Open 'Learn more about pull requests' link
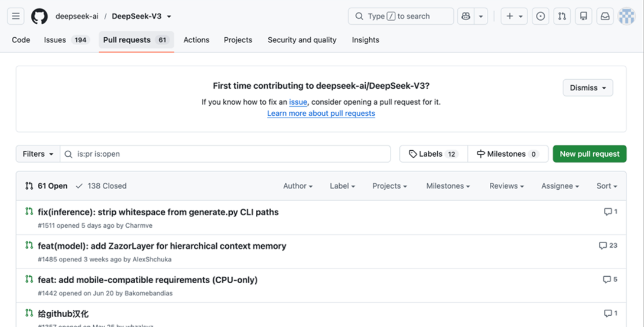 (x=321, y=114)
